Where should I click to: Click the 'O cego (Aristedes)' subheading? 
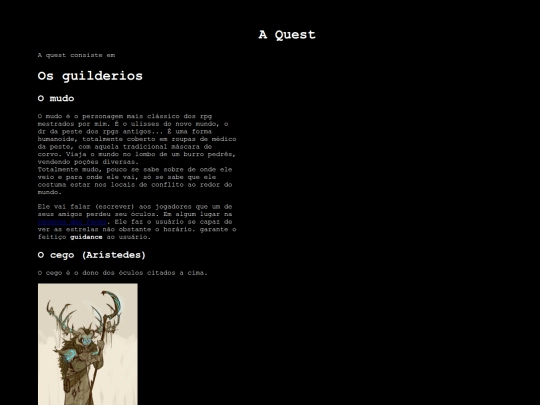(92, 255)
